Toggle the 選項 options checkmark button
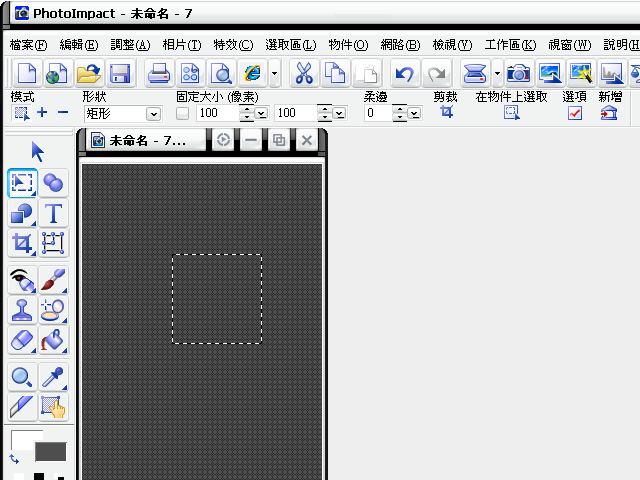Image resolution: width=640 pixels, height=480 pixels. coord(575,113)
